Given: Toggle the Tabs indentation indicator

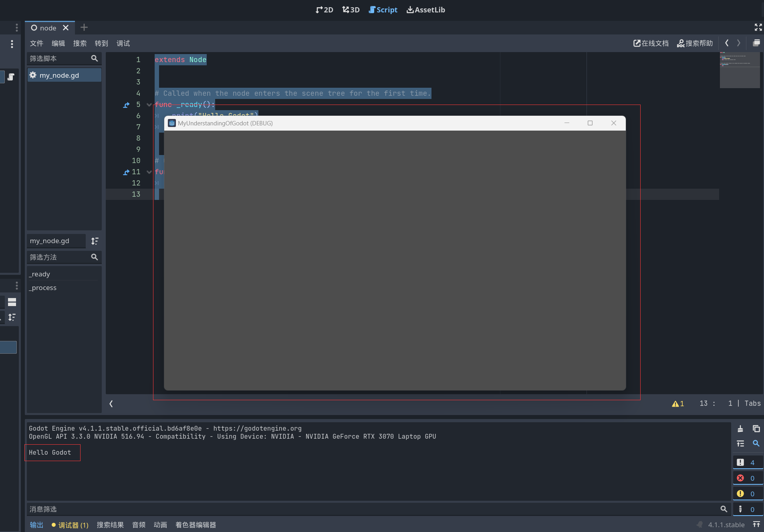Looking at the screenshot, I should [752, 404].
